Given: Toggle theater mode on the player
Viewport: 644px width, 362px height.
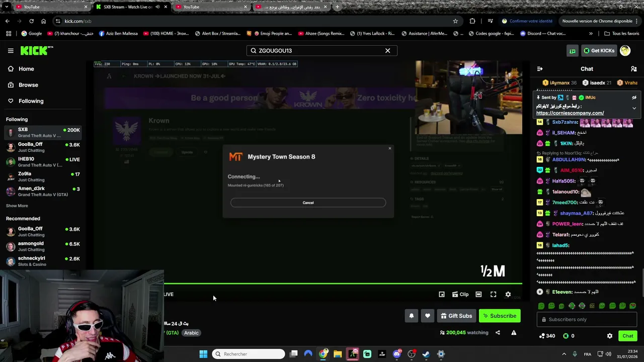Looking at the screenshot, I should [x=478, y=295].
